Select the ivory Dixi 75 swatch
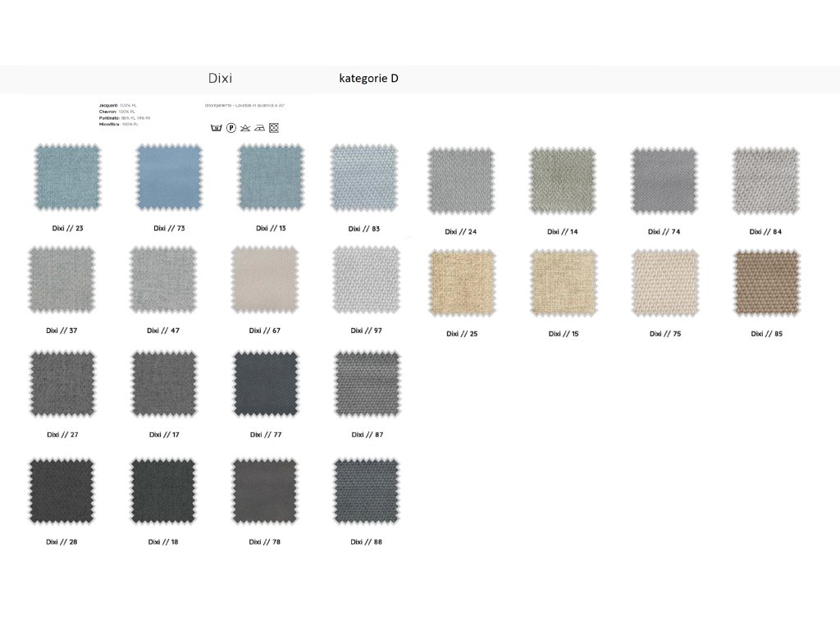The width and height of the screenshot is (840, 630). coord(665,284)
